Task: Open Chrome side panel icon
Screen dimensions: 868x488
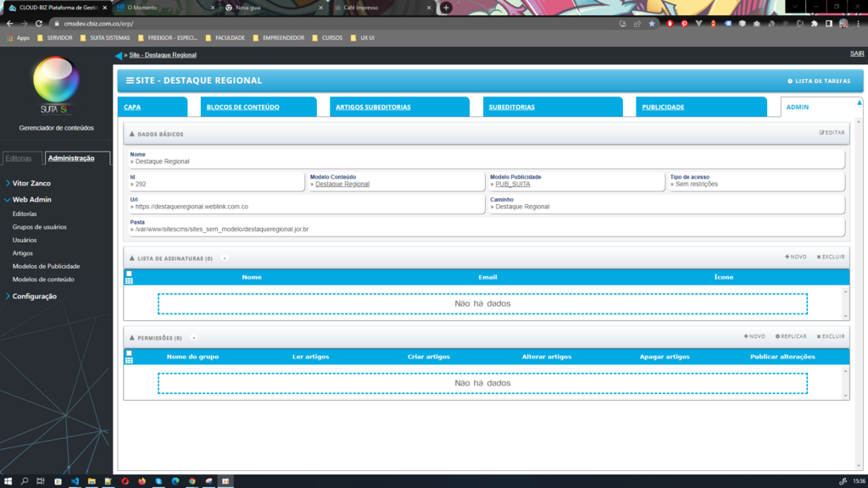Action: (829, 24)
